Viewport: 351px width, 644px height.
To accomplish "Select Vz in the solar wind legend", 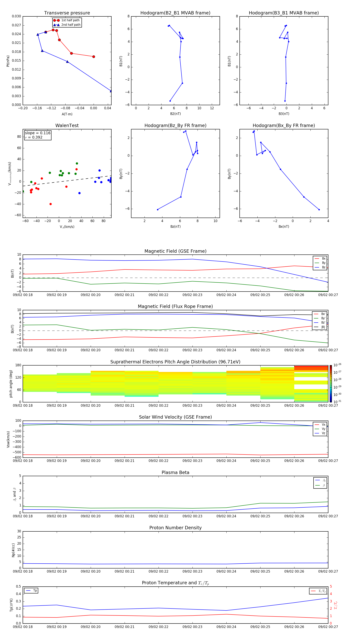I will [x=320, y=433].
